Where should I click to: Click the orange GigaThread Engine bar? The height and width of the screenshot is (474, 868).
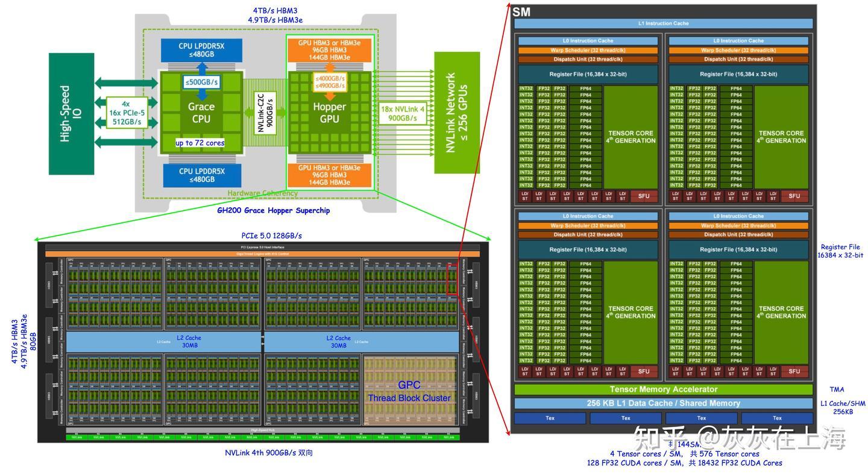click(262, 254)
